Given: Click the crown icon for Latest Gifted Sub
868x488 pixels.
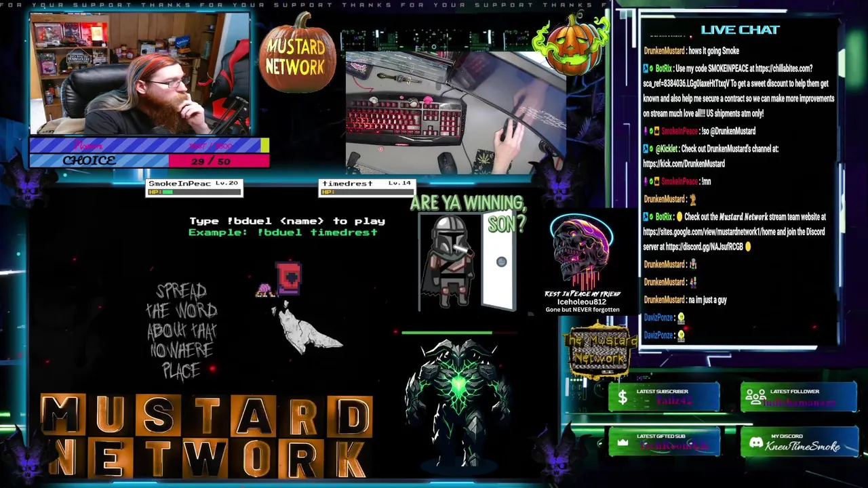Looking at the screenshot, I should [623, 443].
